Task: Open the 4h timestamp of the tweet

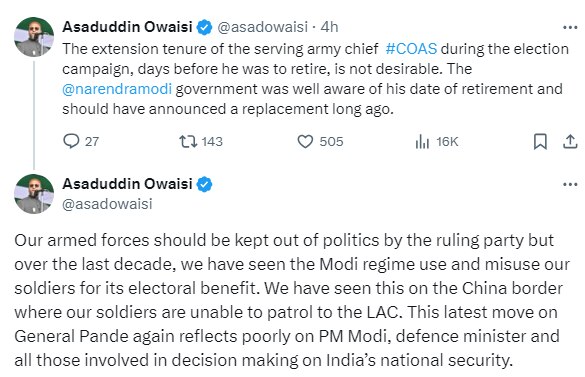Action: point(329,27)
